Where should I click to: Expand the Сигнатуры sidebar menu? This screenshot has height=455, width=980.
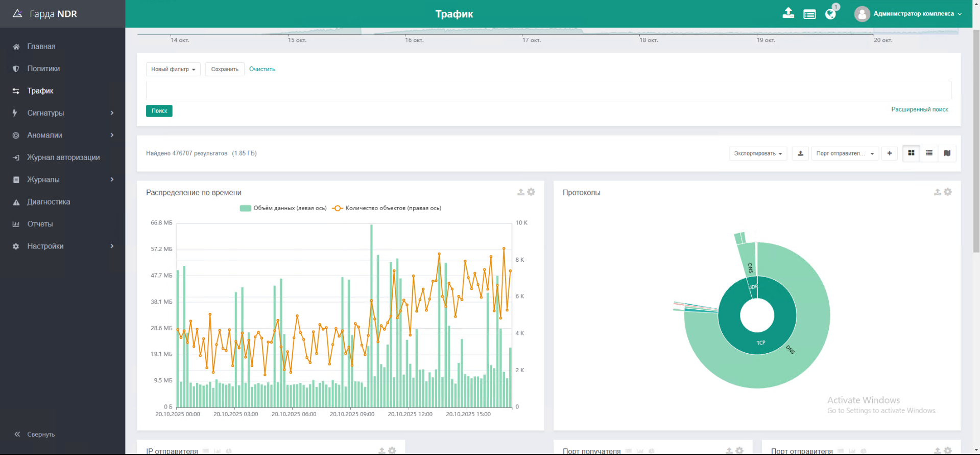(x=45, y=113)
